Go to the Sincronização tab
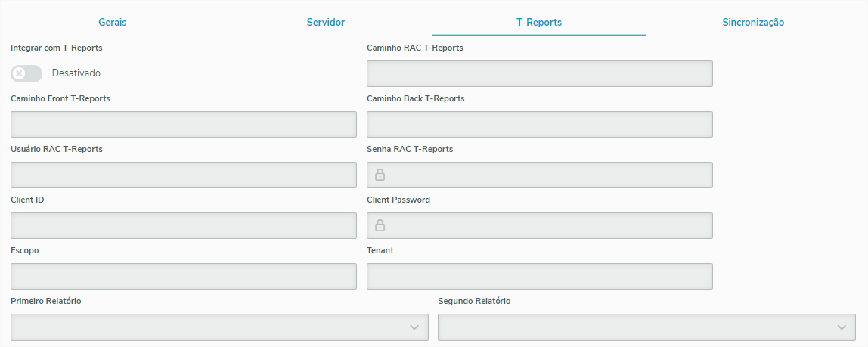This screenshot has width=868, height=347. (753, 22)
